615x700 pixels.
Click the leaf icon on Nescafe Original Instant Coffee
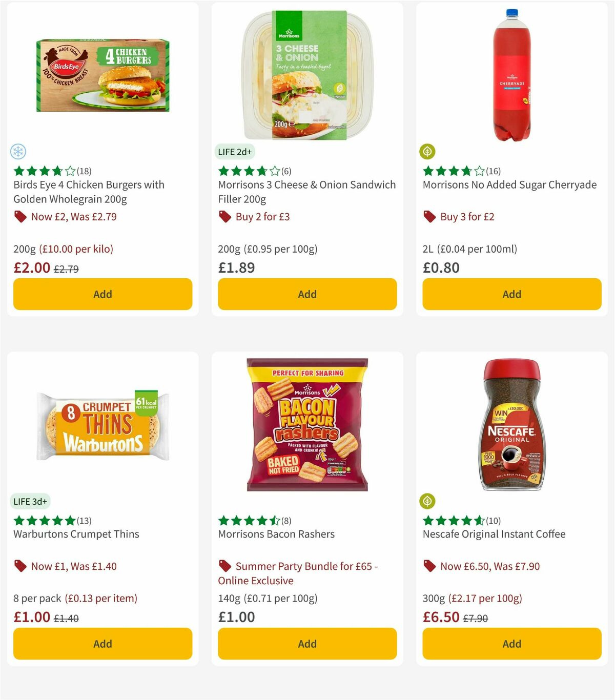(428, 501)
